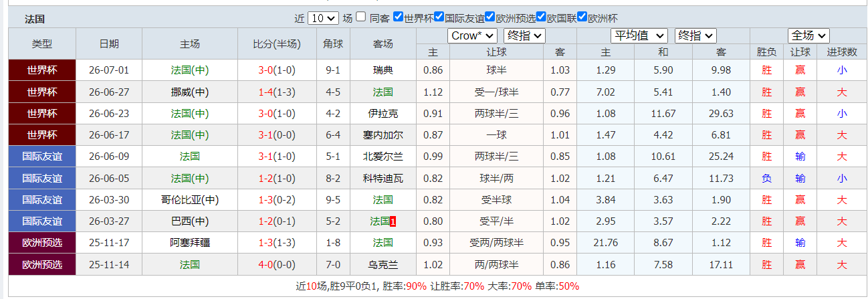
Task: Click home team 哥伦比亚(中)
Action: [190, 199]
